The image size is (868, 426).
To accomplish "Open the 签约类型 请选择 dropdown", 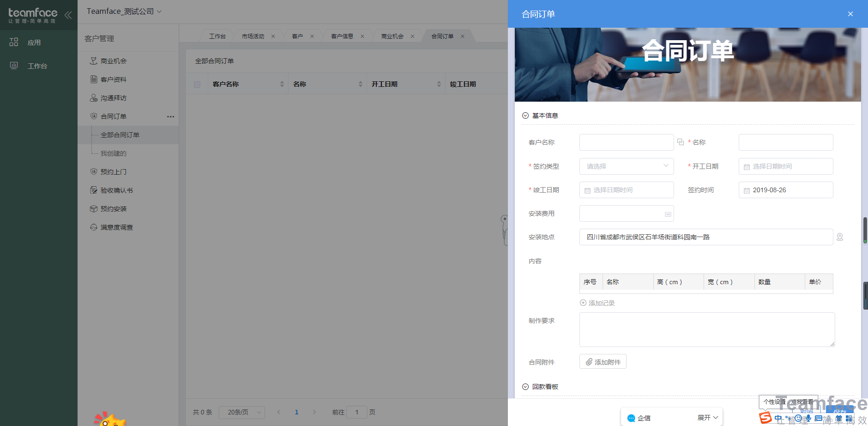I will coord(626,166).
